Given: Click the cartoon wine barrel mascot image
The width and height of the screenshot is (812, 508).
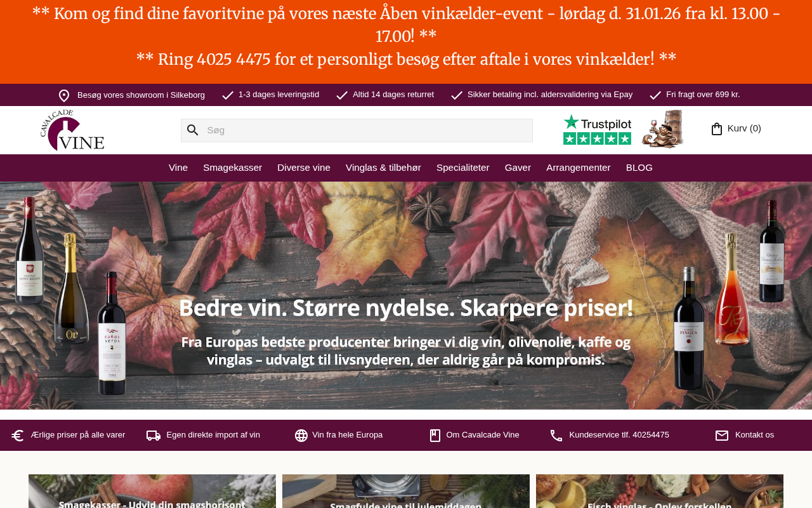Looking at the screenshot, I should 662,129.
